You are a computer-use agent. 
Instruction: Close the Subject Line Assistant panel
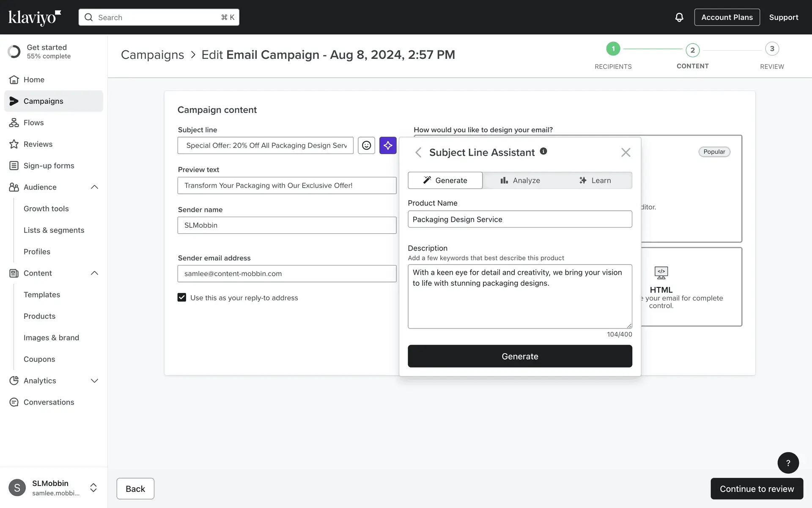tap(625, 152)
